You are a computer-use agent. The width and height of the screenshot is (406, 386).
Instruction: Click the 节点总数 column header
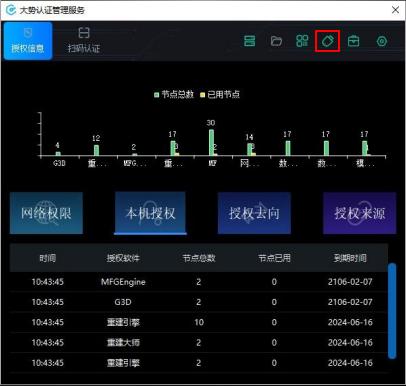(199, 258)
